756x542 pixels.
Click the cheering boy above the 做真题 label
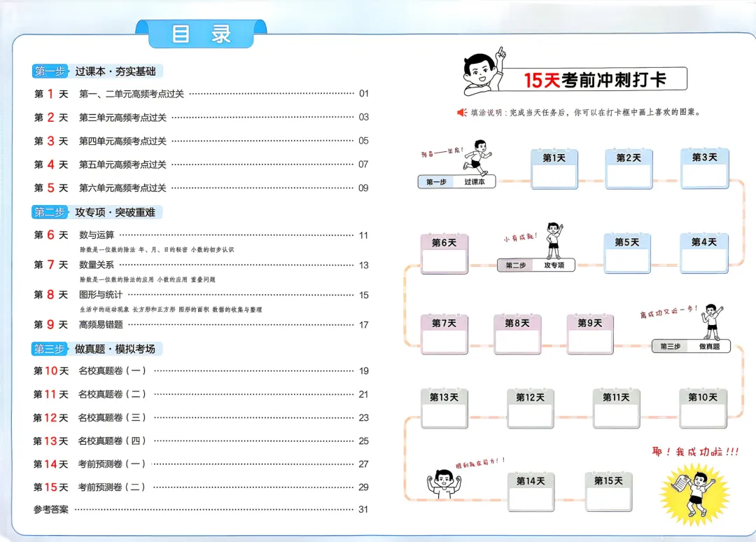(712, 321)
